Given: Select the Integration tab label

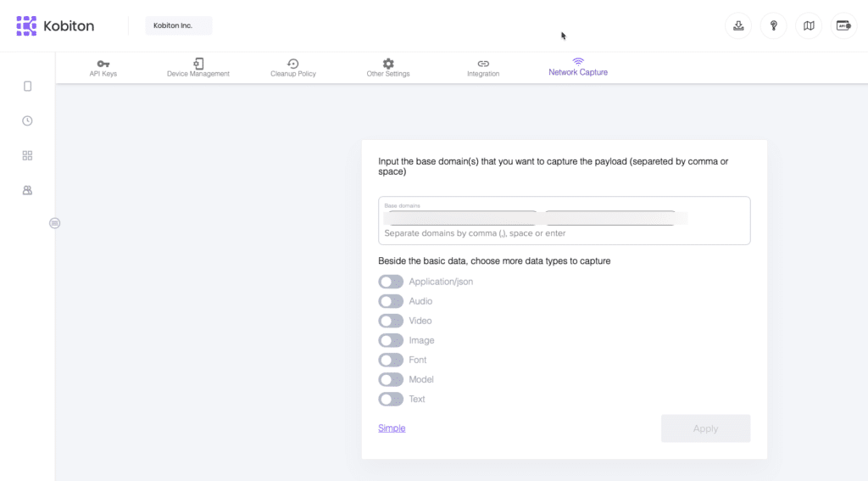Looking at the screenshot, I should click(x=483, y=74).
